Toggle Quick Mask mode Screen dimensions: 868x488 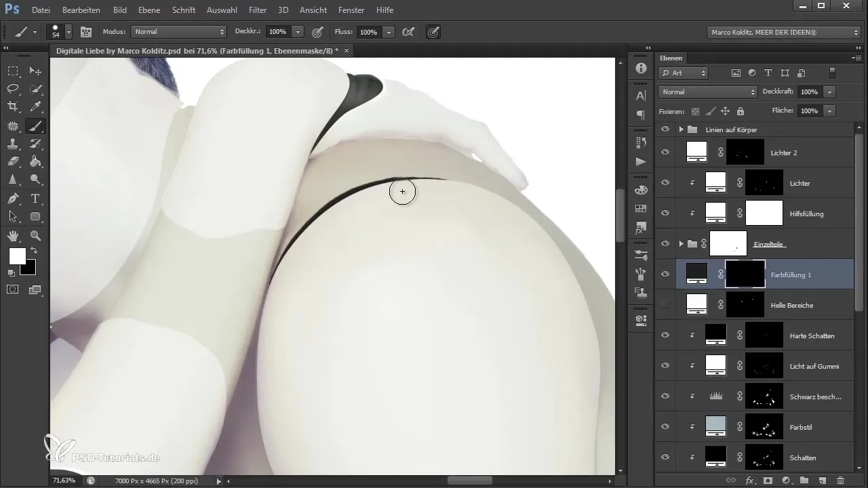[x=13, y=289]
